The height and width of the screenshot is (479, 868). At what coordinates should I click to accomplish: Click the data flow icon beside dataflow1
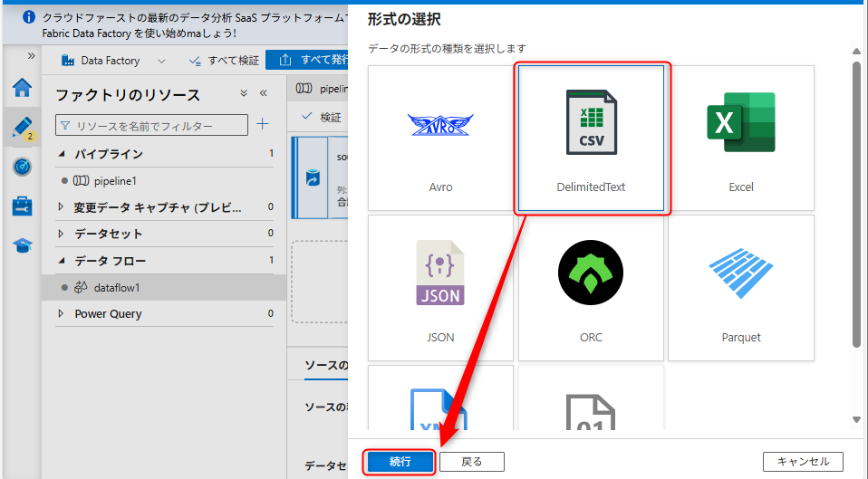point(81,286)
